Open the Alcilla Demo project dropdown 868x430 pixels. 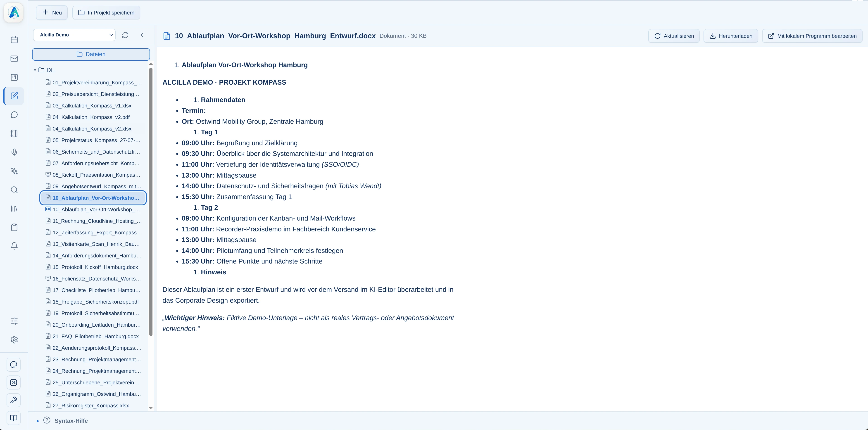click(x=74, y=35)
